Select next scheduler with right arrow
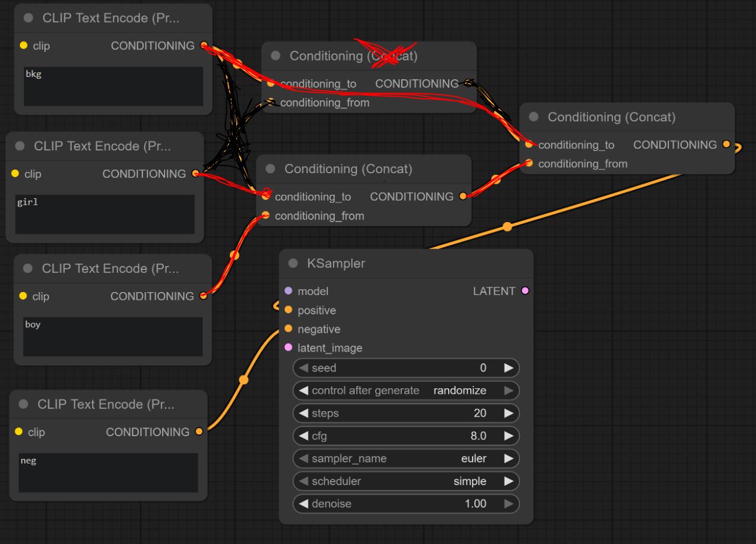 pyautogui.click(x=509, y=482)
